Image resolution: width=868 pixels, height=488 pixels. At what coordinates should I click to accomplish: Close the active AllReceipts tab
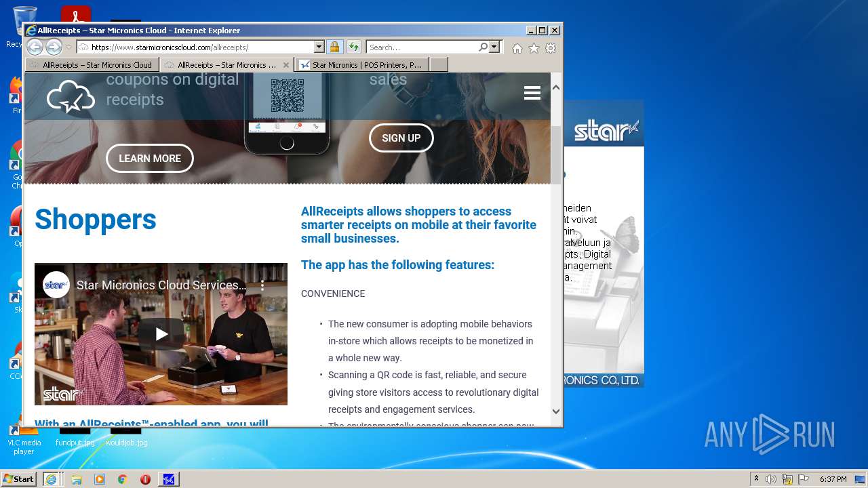click(x=286, y=65)
